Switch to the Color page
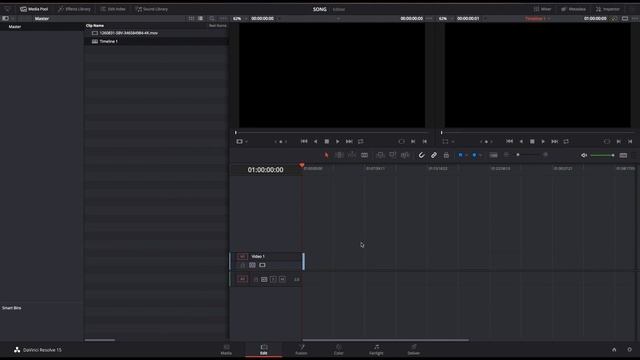 tap(339, 350)
